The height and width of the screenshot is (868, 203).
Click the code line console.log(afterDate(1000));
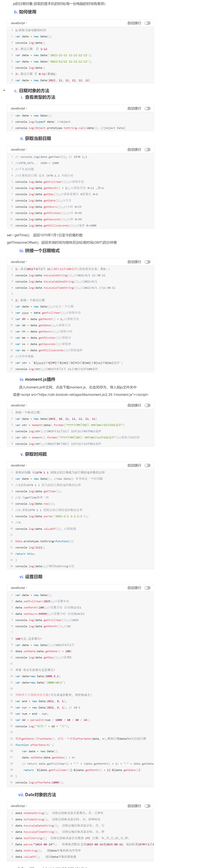coord(39,782)
